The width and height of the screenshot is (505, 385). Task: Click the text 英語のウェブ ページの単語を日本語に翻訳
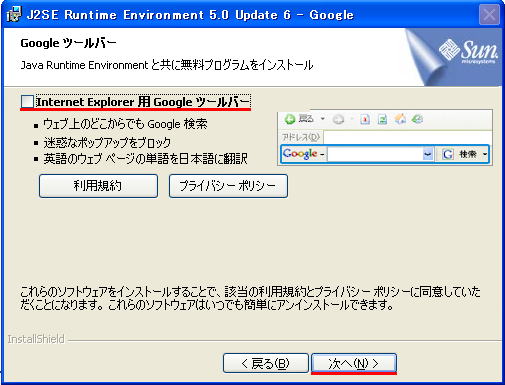pos(146,159)
